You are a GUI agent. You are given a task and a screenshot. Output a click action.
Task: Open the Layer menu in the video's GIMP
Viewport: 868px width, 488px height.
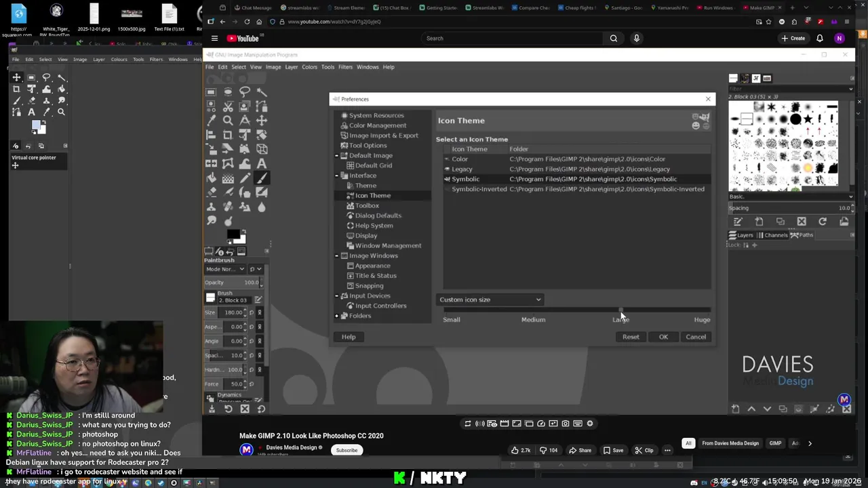point(291,67)
